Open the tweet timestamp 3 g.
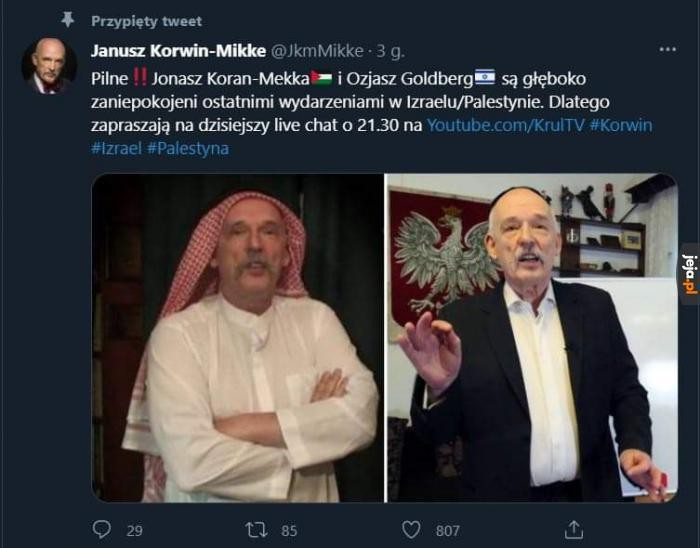 pos(391,52)
